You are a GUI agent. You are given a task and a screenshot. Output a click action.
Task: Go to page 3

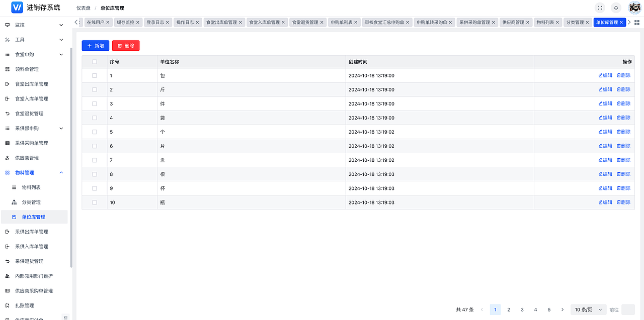522,309
